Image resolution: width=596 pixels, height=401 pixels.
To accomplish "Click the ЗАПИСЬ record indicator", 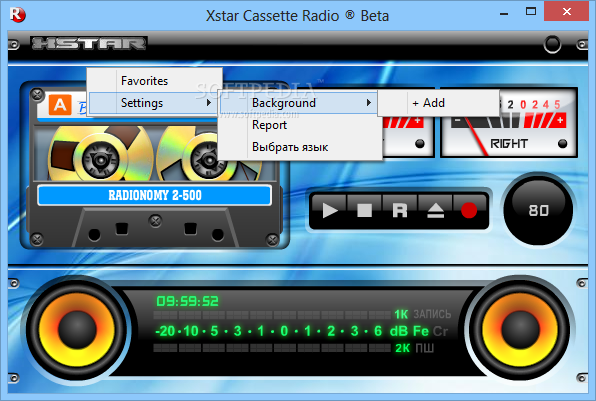I will point(432,314).
